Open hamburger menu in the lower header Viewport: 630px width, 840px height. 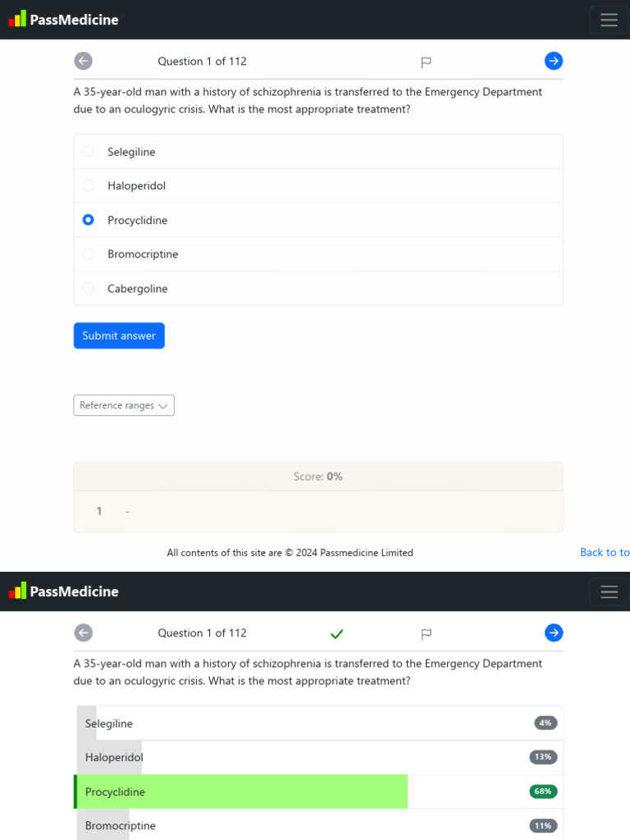[x=609, y=591]
